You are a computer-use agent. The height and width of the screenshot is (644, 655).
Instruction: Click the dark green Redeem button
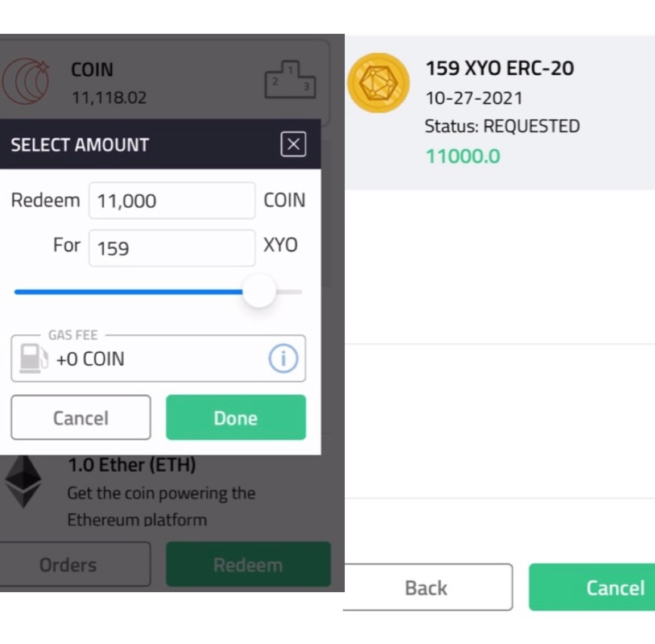(x=248, y=564)
